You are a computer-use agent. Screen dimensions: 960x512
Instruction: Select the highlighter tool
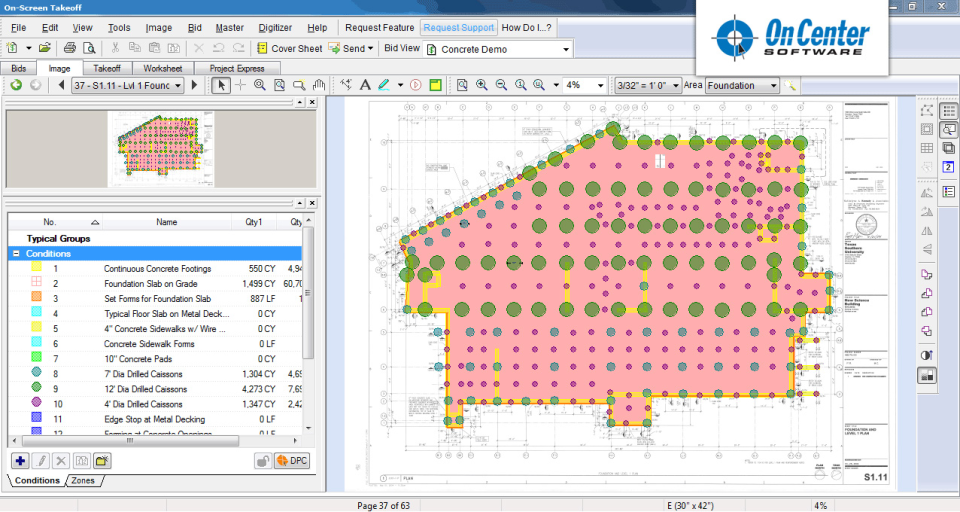click(385, 86)
